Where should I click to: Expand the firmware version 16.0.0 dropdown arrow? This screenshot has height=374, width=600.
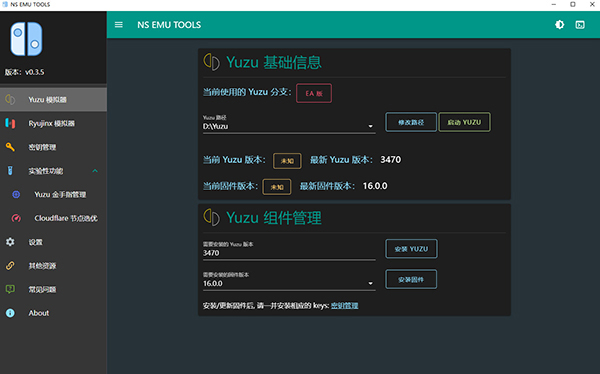pyautogui.click(x=370, y=283)
